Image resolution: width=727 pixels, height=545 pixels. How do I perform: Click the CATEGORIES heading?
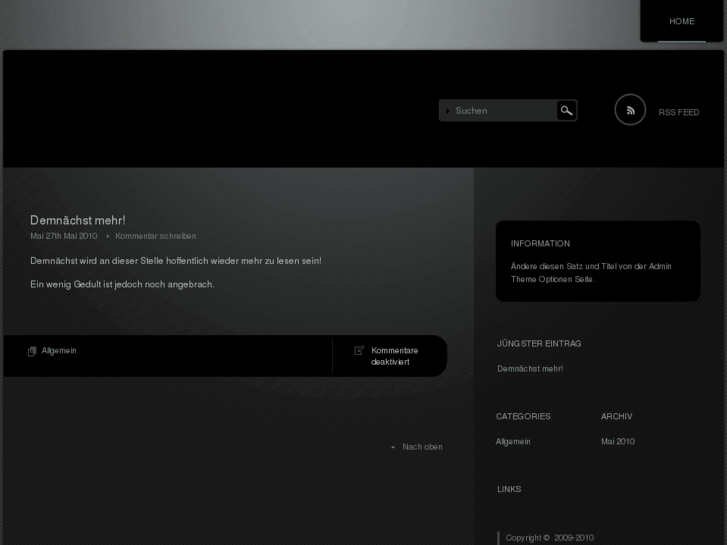coord(523,417)
